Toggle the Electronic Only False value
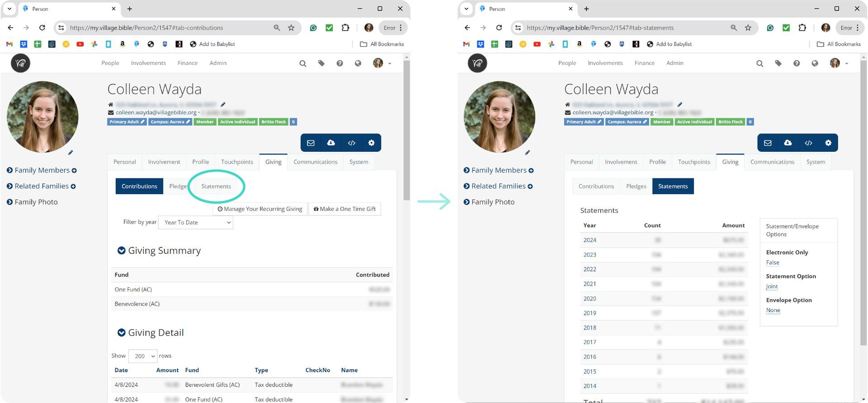 point(772,262)
